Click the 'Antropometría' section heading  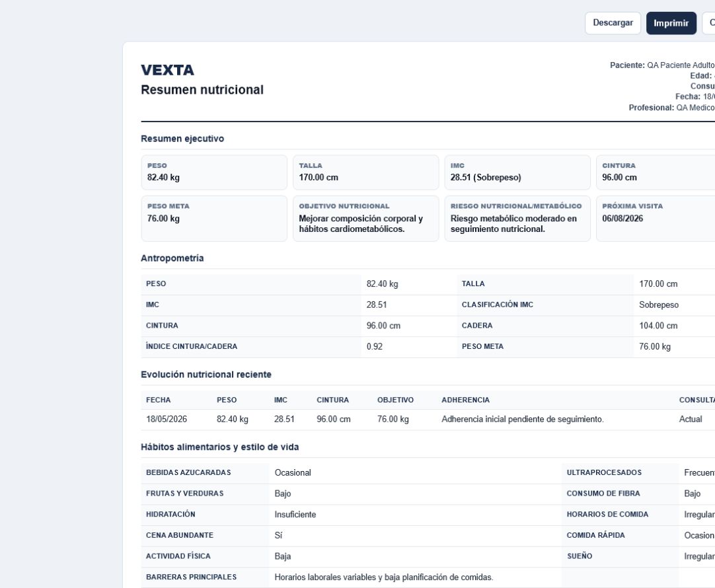(x=172, y=258)
